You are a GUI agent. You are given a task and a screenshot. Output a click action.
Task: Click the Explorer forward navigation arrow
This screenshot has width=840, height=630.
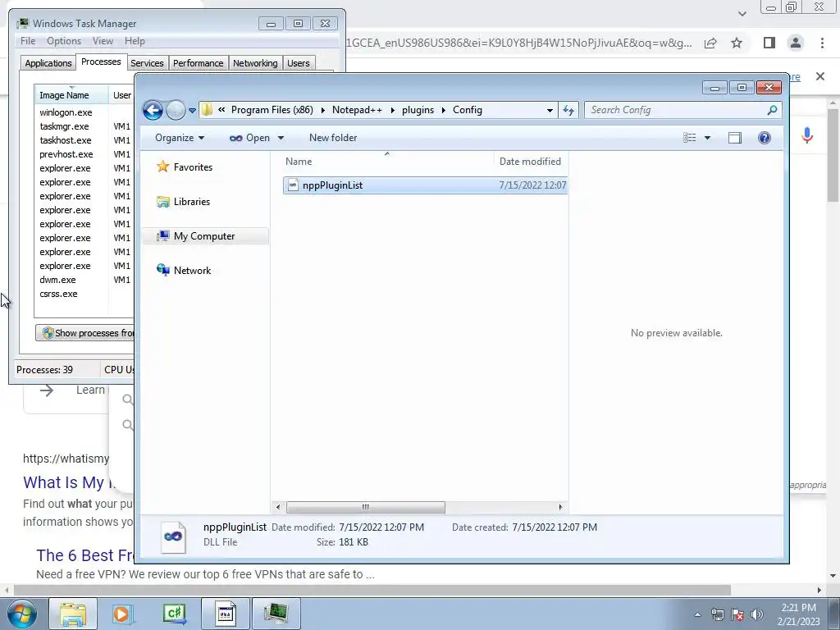[x=176, y=111]
